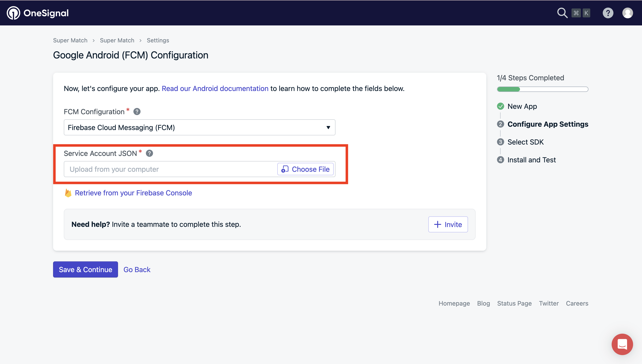
Task: Open the Twitter footer link
Action: (549, 303)
